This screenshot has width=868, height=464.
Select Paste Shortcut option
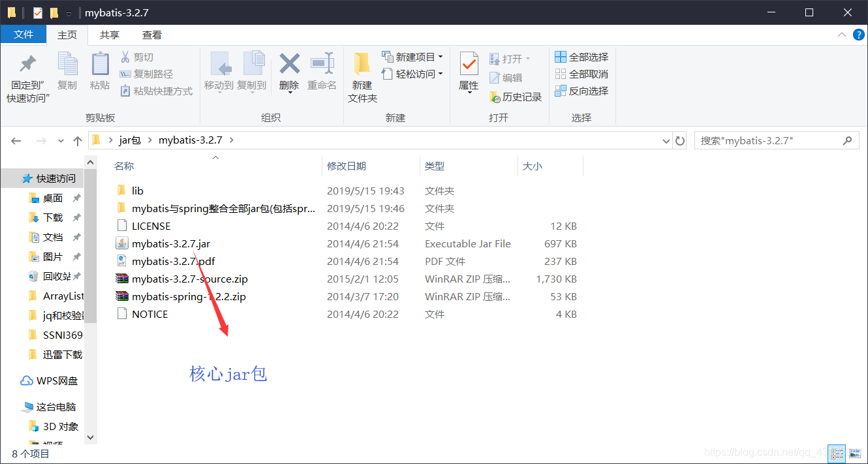point(156,91)
